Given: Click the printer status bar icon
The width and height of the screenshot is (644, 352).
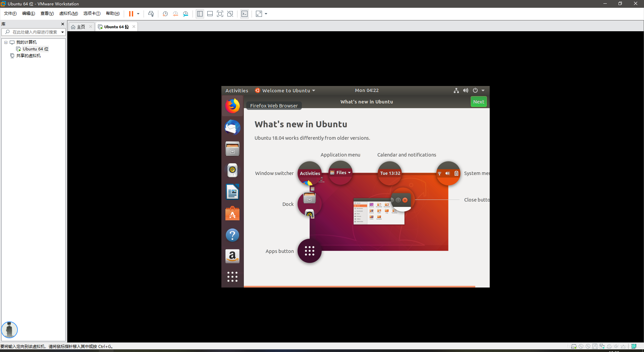Looking at the screenshot, I should tap(609, 346).
